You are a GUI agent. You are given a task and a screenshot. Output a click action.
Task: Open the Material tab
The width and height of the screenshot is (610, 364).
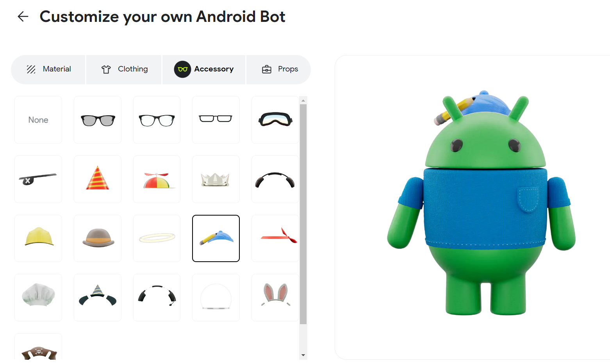(48, 70)
